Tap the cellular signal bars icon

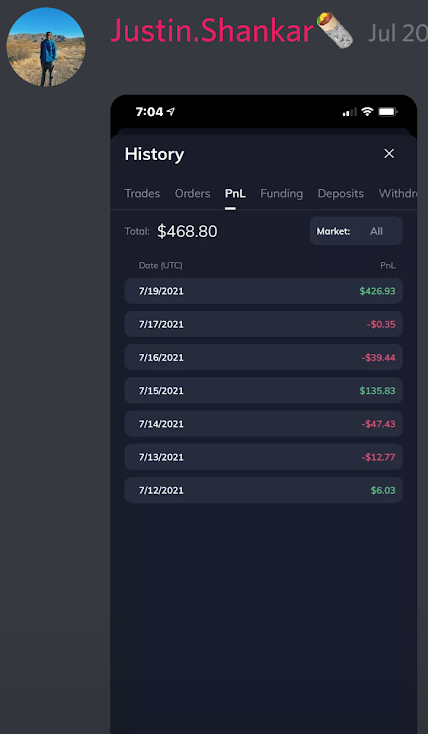pos(349,112)
